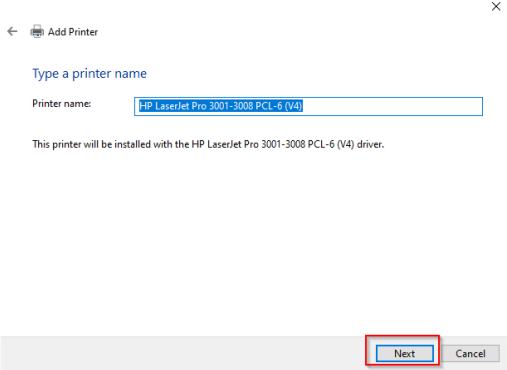
Task: Go back with the arrow icon
Action: click(12, 32)
